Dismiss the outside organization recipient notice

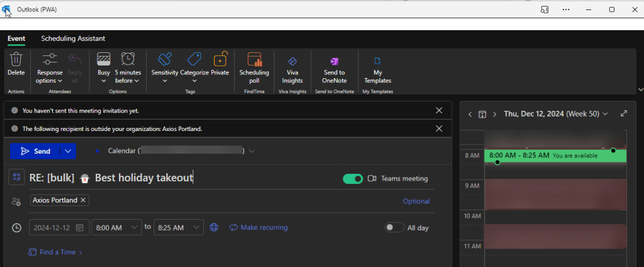[x=439, y=128]
